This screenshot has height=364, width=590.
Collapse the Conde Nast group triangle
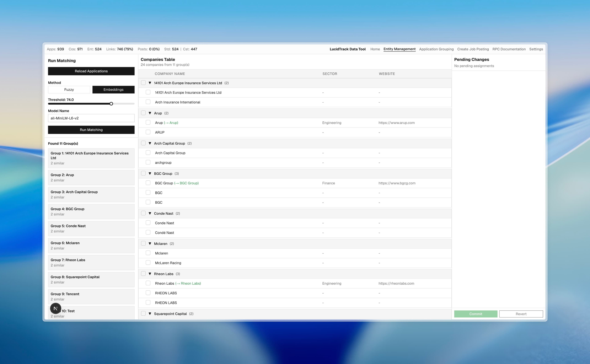point(150,213)
